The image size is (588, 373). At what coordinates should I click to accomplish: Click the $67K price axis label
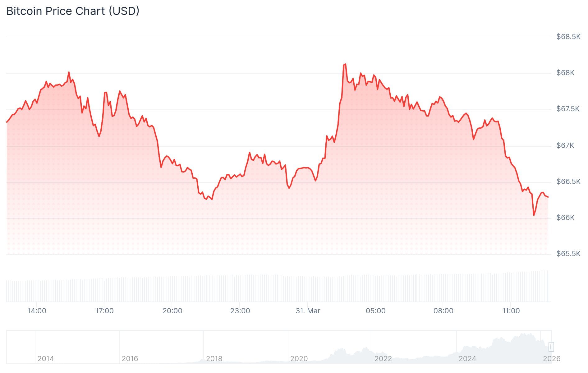pos(565,145)
